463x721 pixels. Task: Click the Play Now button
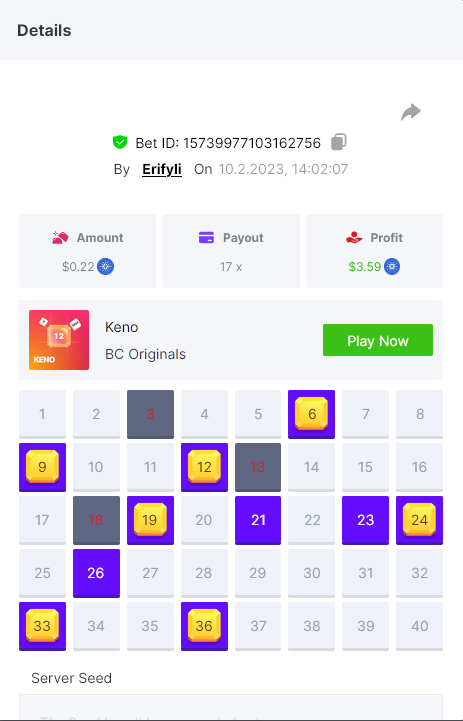378,340
